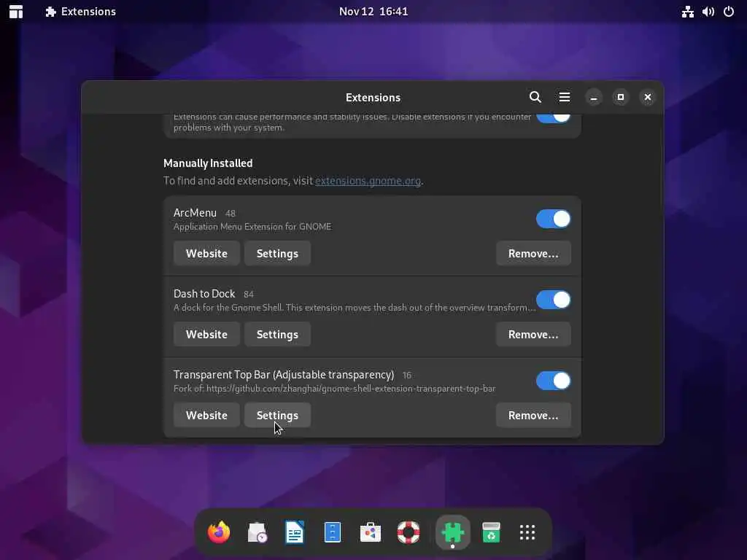Remove the ArcMenu extension

click(533, 253)
